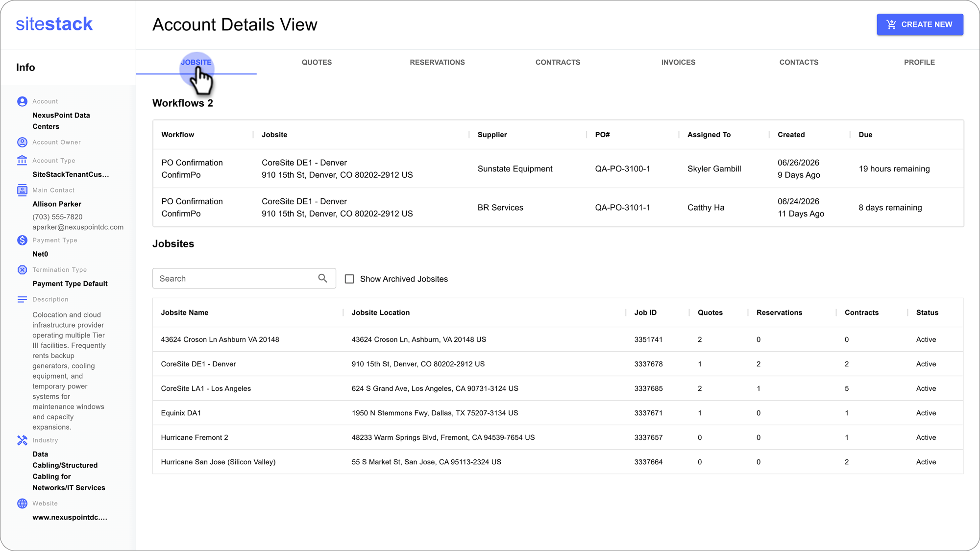Sort by the Jobsite Name column header
Image resolution: width=980 pixels, height=551 pixels.
click(x=184, y=312)
